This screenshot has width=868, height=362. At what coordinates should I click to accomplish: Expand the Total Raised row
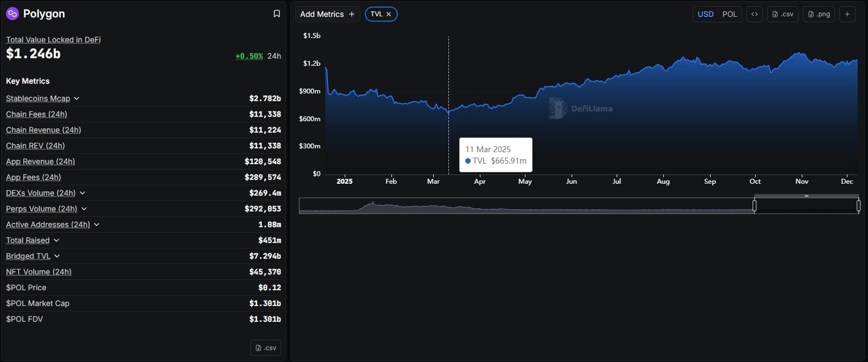(x=56, y=240)
